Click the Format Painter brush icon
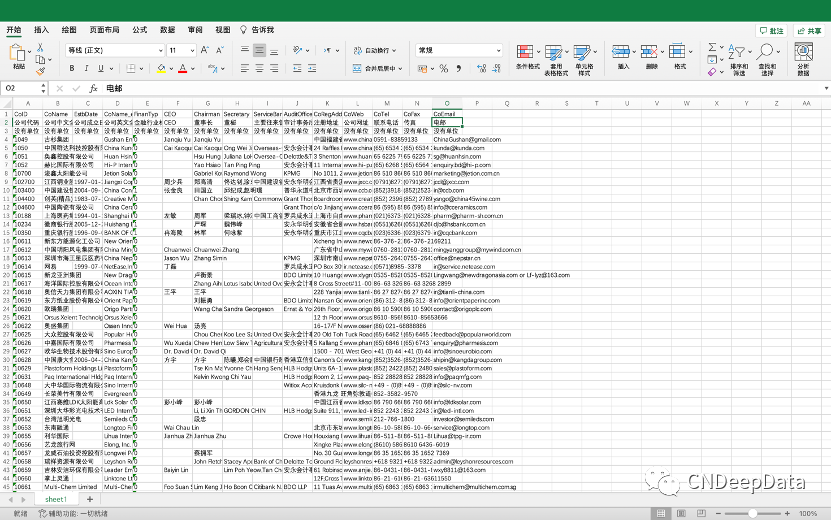Viewport: 832px width, 520px height. 40,71
